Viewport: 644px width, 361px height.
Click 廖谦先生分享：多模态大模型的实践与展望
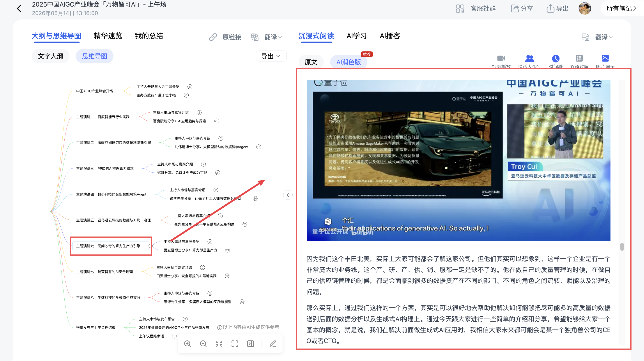pyautogui.click(x=198, y=302)
